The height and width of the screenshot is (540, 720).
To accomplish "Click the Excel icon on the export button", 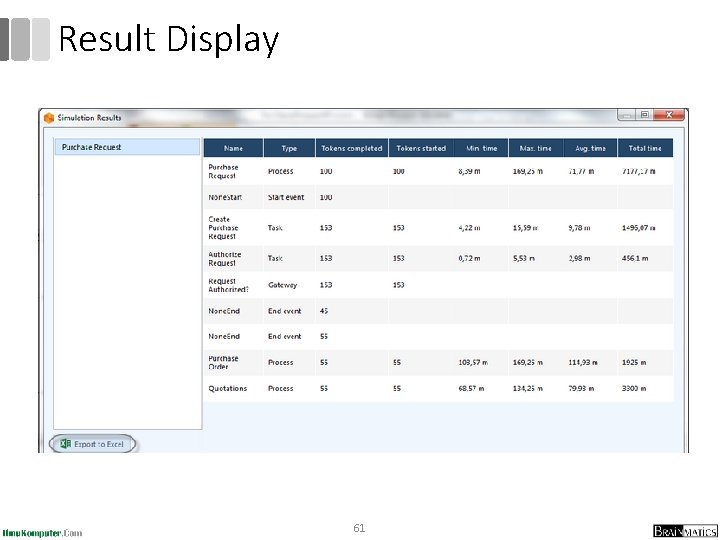I will click(x=66, y=444).
